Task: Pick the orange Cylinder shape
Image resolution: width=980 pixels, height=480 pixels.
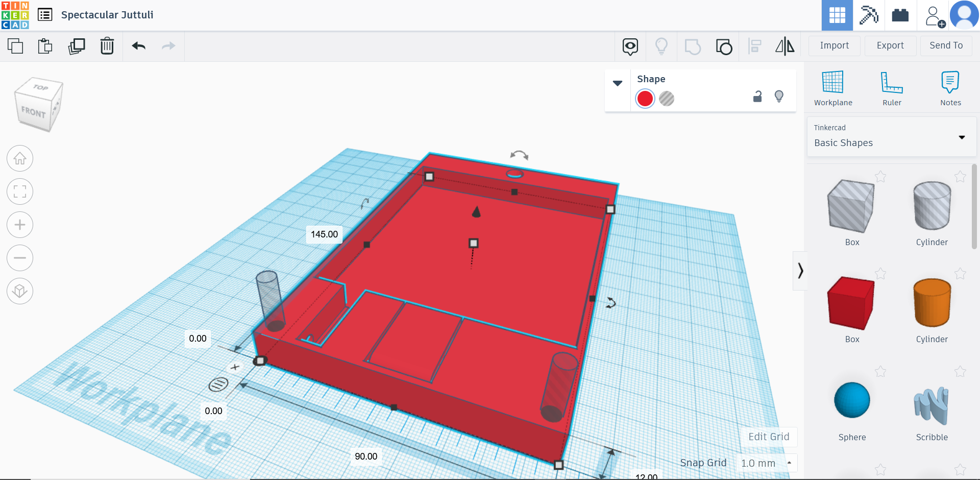Action: 932,303
